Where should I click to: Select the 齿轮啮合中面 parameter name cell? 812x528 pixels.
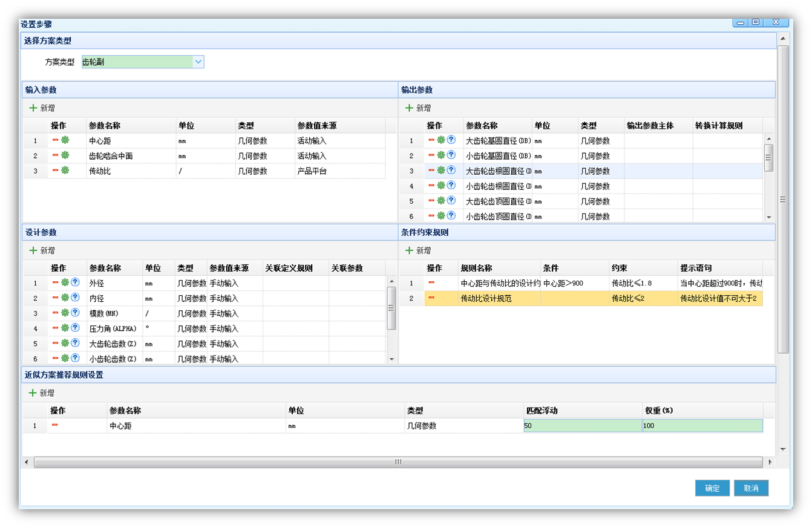[131, 156]
